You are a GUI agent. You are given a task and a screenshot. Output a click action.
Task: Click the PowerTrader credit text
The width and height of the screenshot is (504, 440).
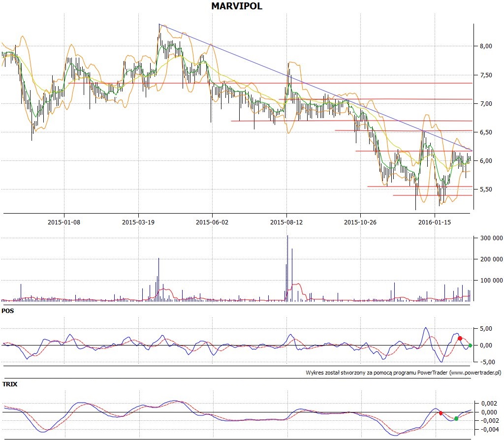[x=404, y=373]
